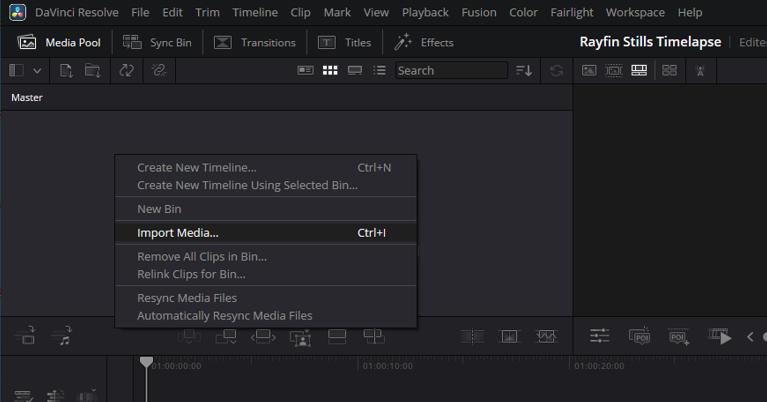The height and width of the screenshot is (402, 767).
Task: Choose Import Media from context menu
Action: [178, 233]
